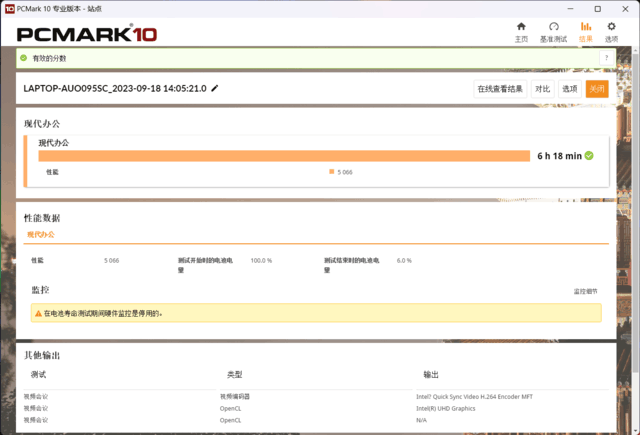
Task: Maximize the PCMark 10 window
Action: click(x=598, y=9)
